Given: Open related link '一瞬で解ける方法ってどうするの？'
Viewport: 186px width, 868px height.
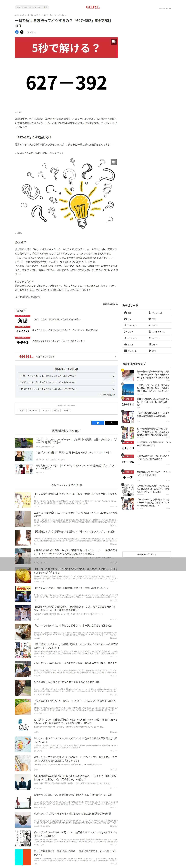Looking at the screenshot, I should coord(66,389).
